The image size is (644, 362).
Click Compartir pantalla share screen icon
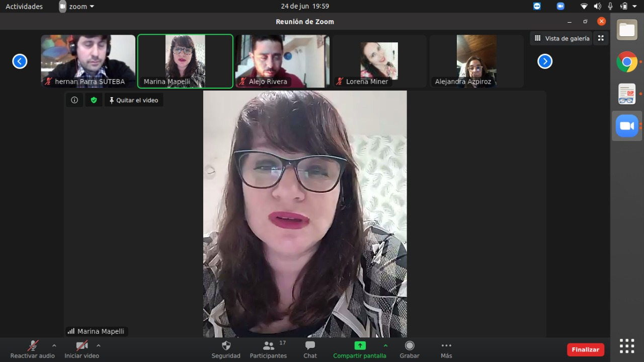click(360, 346)
